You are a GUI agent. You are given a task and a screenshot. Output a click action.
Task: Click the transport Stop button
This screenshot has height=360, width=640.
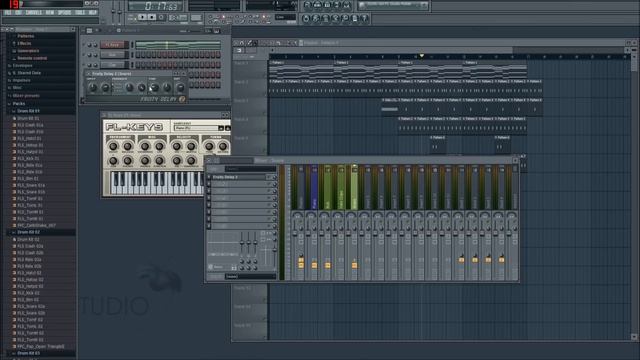[x=151, y=18]
